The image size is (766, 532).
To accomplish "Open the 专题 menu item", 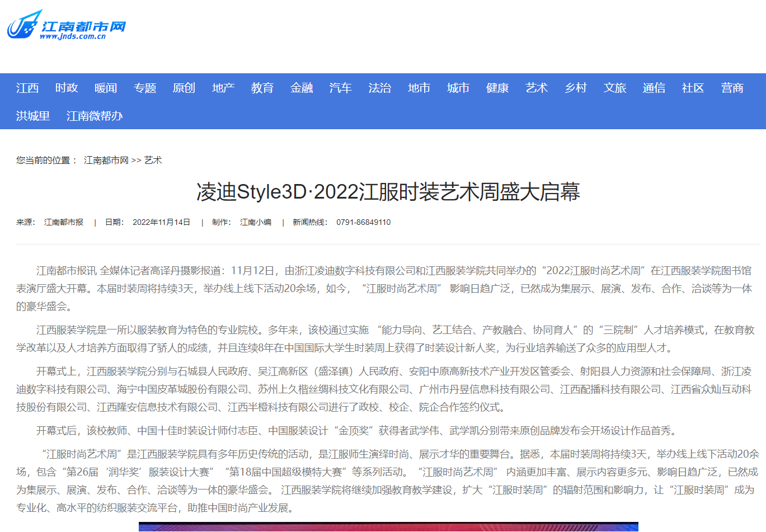I will (145, 88).
